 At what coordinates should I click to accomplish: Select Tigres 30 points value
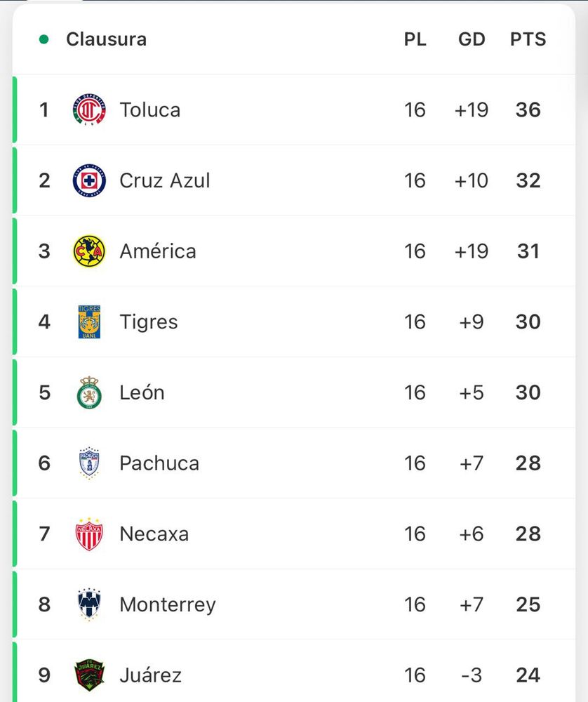point(528,322)
